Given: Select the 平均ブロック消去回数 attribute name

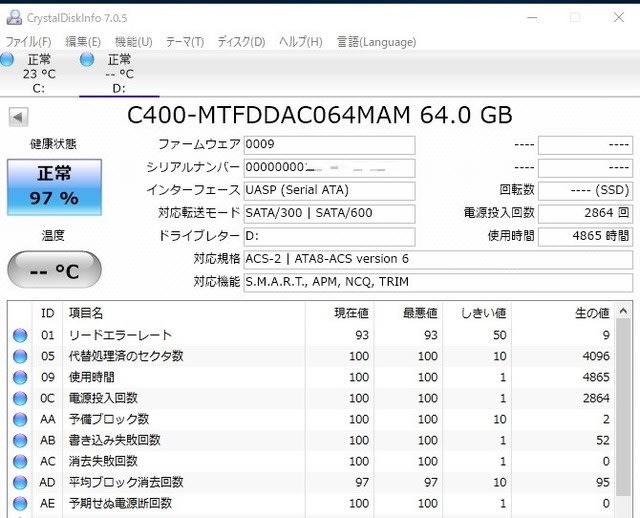Looking at the screenshot, I should [126, 482].
